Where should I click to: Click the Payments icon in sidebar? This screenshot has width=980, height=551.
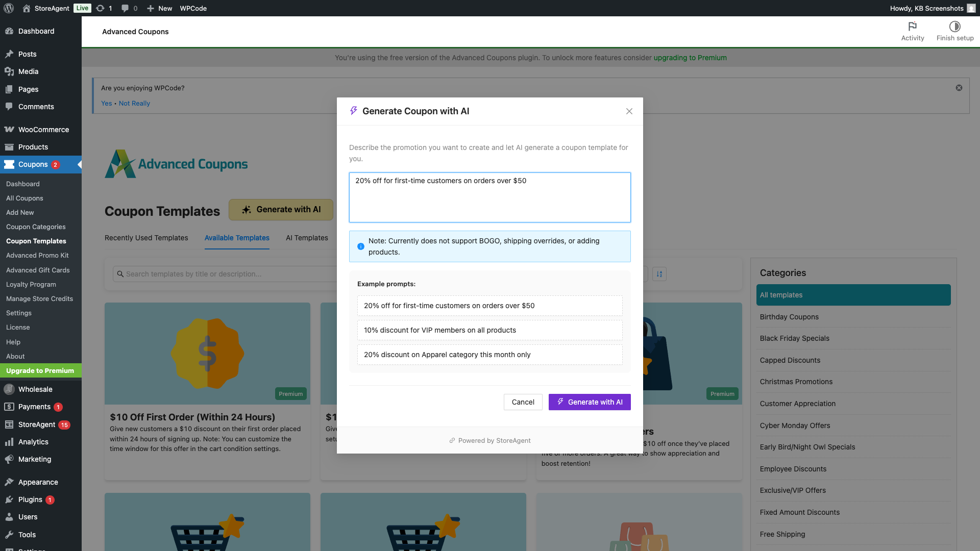[9, 407]
